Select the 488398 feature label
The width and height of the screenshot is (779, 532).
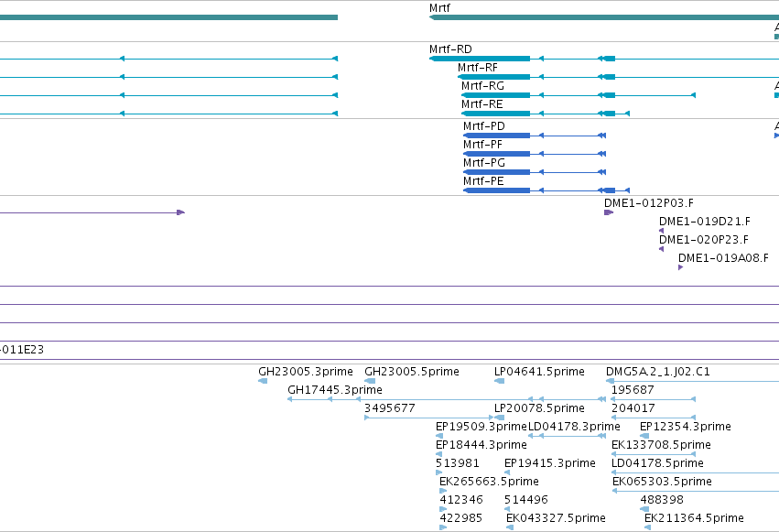pos(662,500)
